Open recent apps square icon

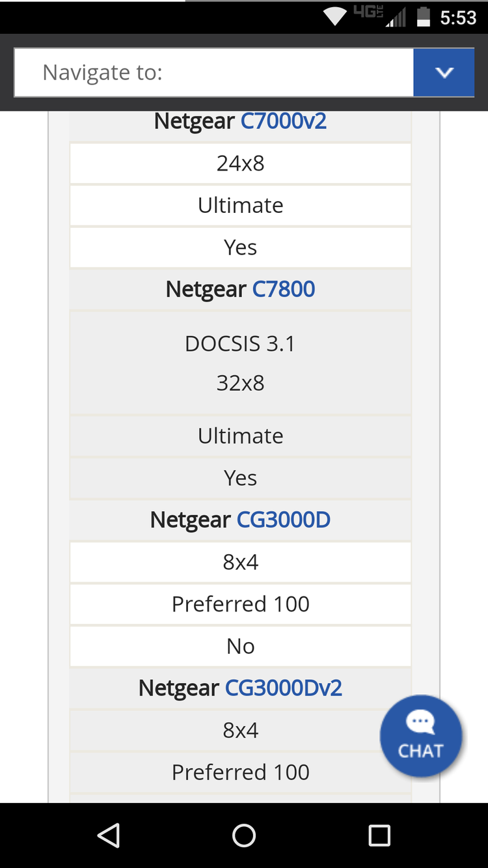click(x=379, y=835)
